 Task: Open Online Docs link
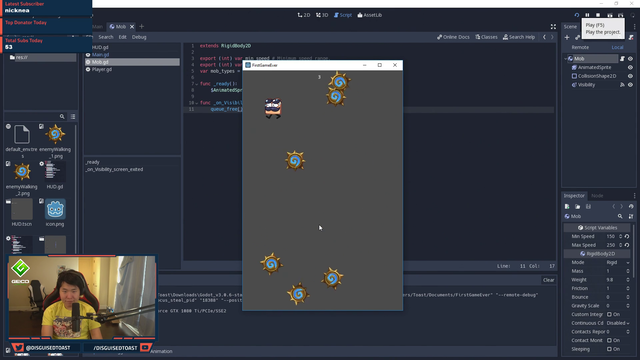pyautogui.click(x=453, y=37)
